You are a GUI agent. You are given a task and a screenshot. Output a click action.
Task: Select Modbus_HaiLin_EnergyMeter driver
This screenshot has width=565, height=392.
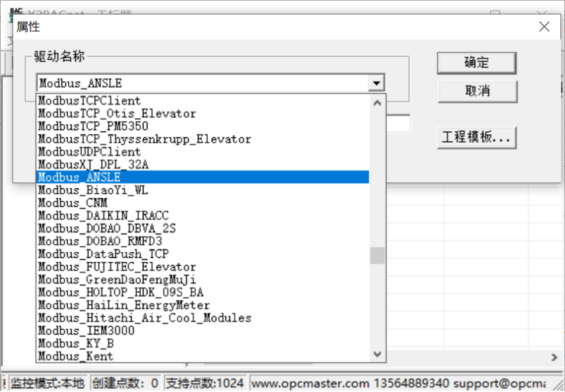pos(203,305)
